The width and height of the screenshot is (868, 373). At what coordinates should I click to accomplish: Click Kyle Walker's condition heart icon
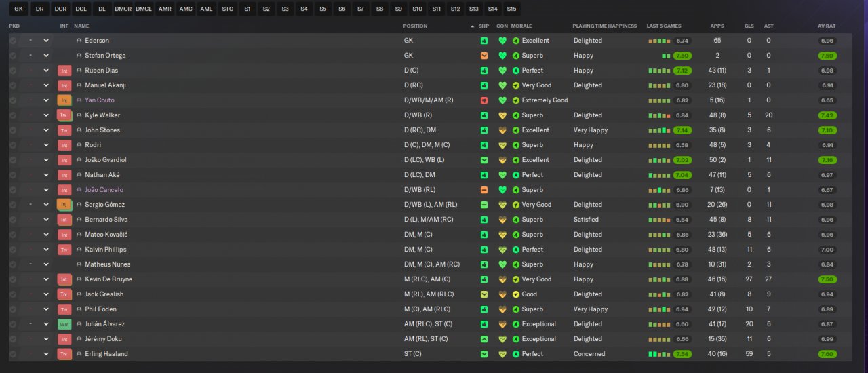pos(502,115)
